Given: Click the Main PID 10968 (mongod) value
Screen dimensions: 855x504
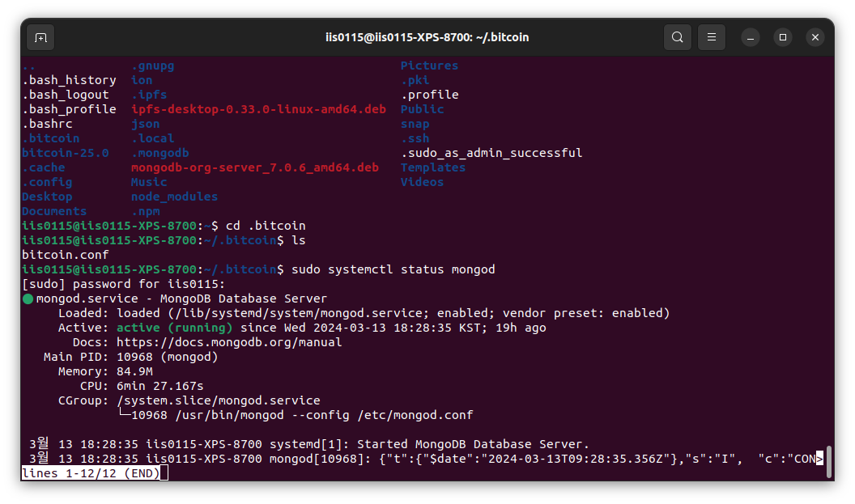Looking at the screenshot, I should 168,357.
